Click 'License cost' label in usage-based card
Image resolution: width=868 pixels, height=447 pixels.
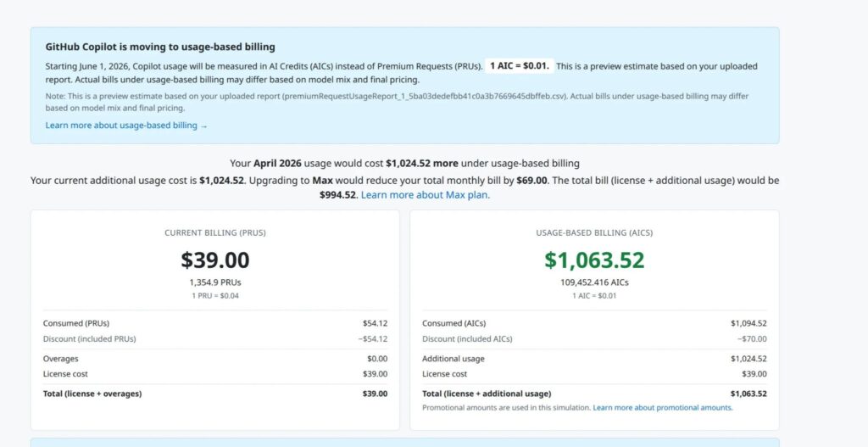tap(444, 374)
